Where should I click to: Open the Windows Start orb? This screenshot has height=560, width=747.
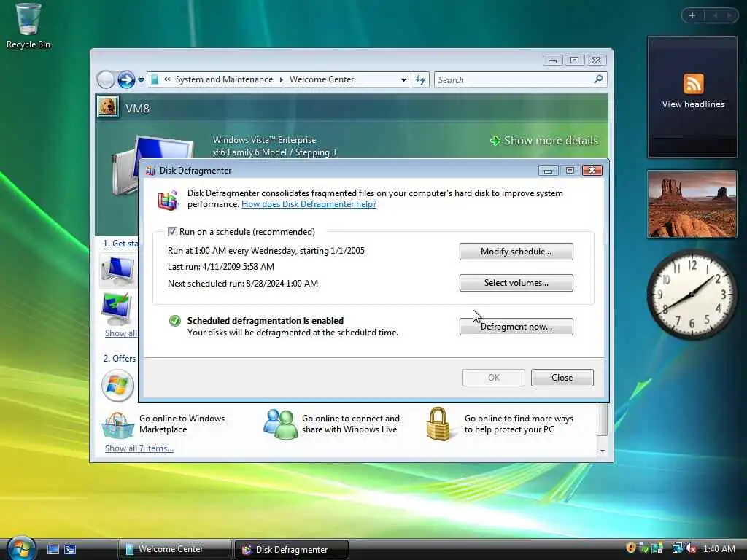[21, 548]
